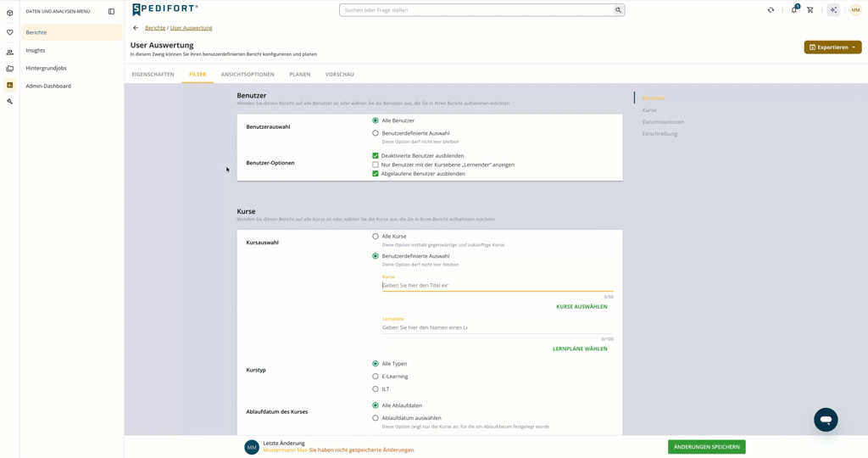Screen dimensions: 868x458
Task: Click the Spedifort logo
Action: click(165, 9)
